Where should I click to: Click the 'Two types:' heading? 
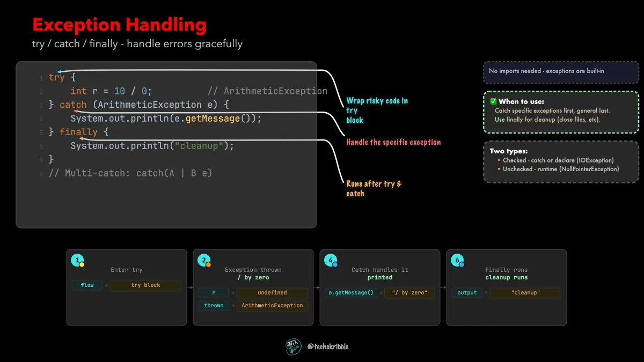[x=508, y=151]
